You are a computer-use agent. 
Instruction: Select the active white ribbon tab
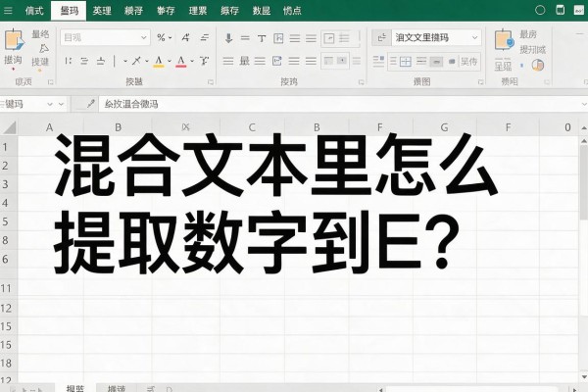(x=69, y=11)
